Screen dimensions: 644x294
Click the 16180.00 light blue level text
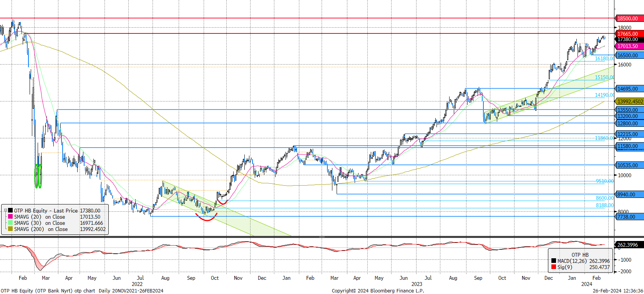coord(604,58)
